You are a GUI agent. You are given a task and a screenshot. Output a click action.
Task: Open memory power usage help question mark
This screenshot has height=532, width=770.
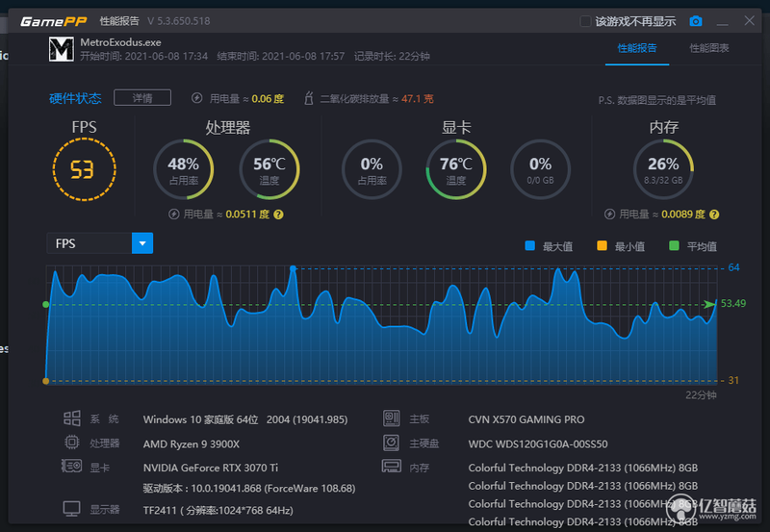[x=714, y=215]
